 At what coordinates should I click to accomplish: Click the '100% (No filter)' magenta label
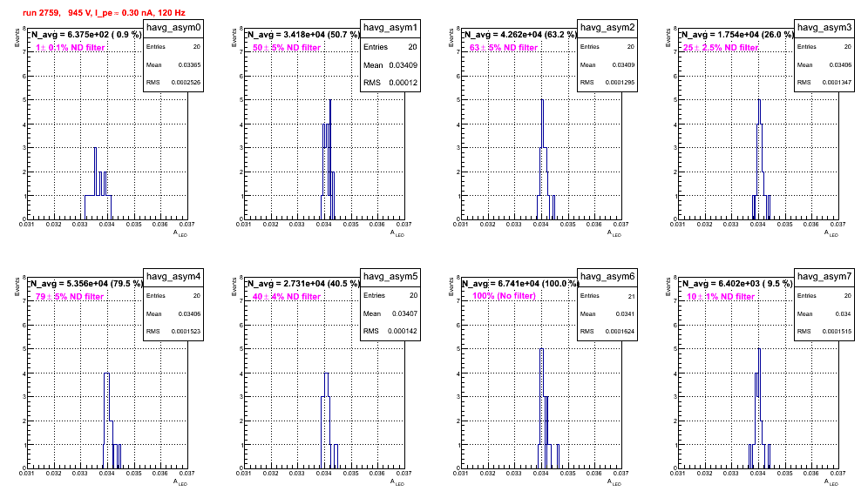[x=504, y=296]
